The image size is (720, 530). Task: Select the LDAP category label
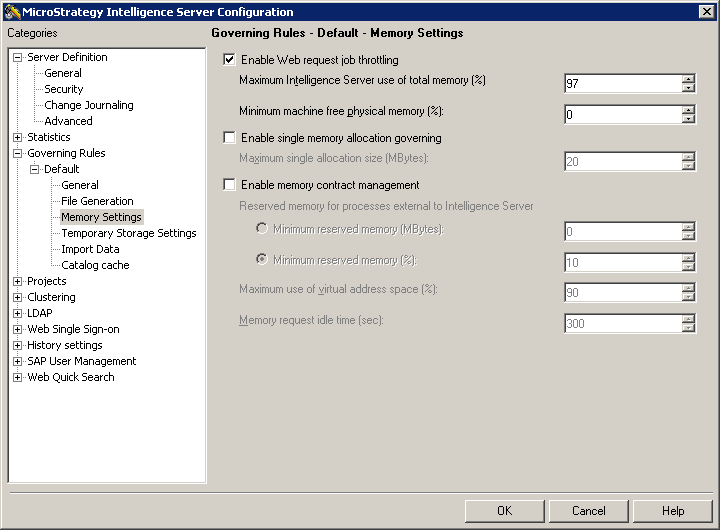tap(40, 313)
